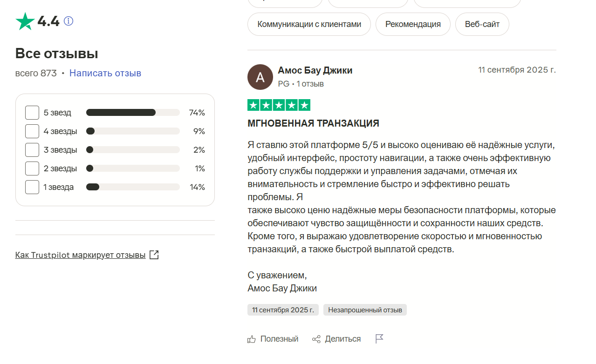Enable the 1 звезда filter checkbox
Image resolution: width=596 pixels, height=364 pixels.
tap(32, 187)
